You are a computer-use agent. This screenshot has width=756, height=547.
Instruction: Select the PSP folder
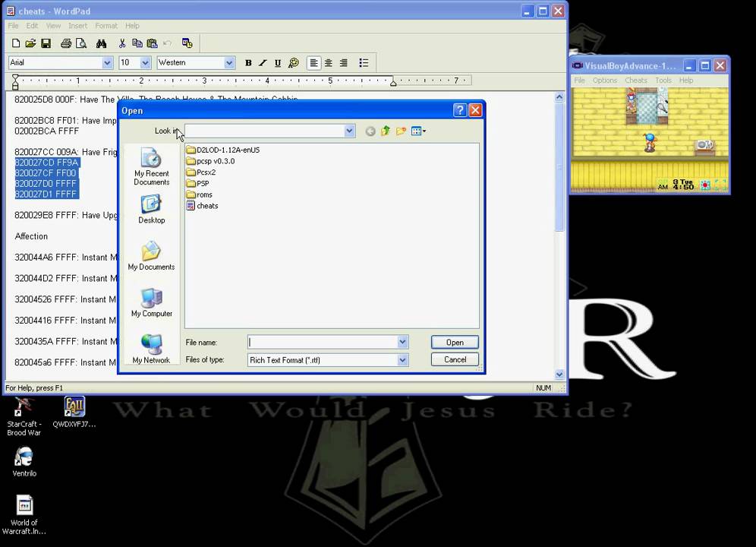(x=197, y=183)
